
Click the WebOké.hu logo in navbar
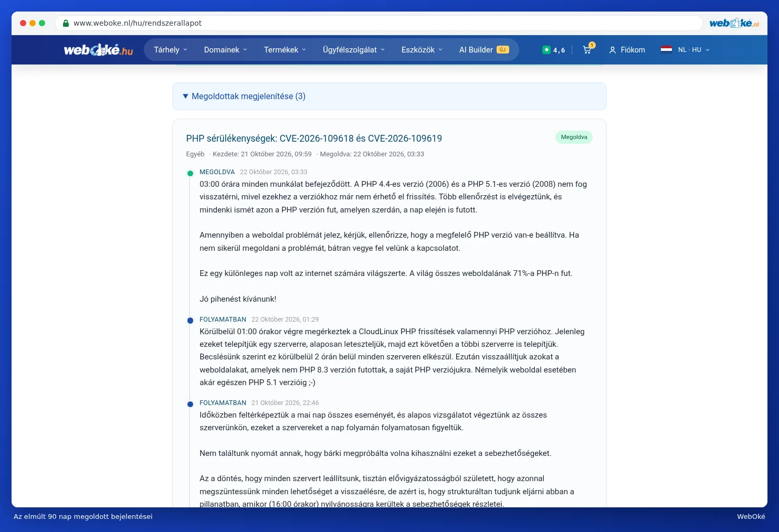(98, 50)
